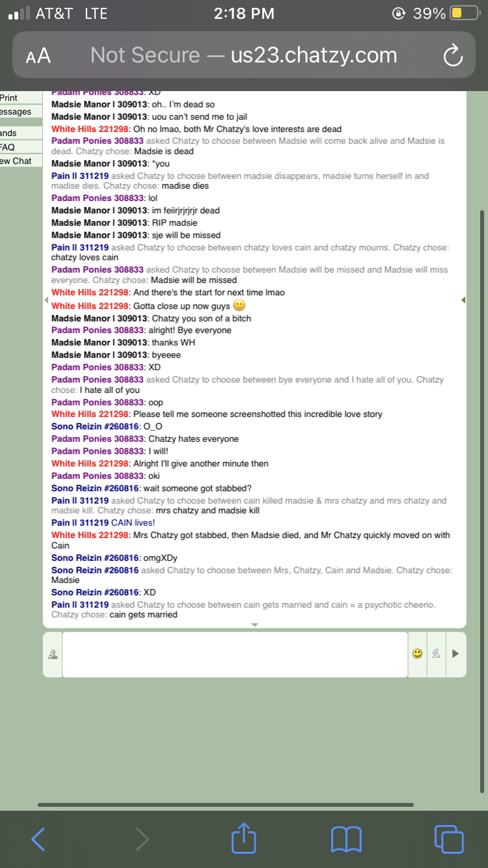Open the Messages sidebar link

click(x=16, y=112)
